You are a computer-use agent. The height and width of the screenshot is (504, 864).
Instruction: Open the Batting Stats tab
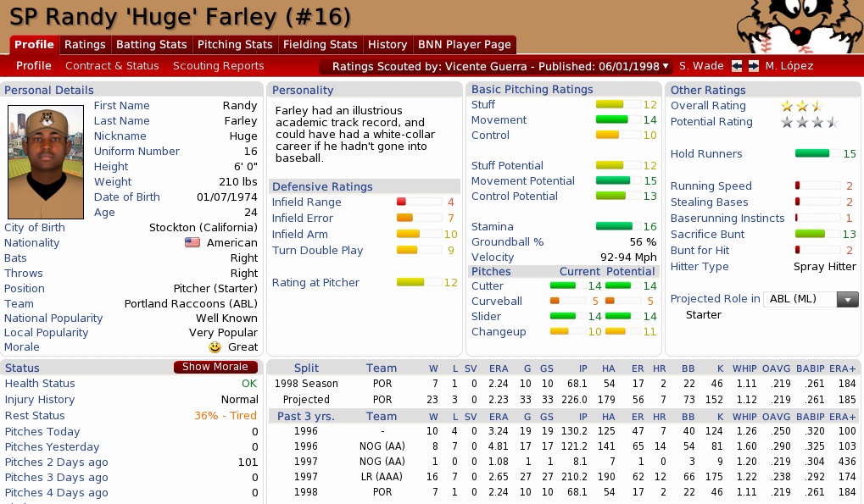tap(152, 45)
